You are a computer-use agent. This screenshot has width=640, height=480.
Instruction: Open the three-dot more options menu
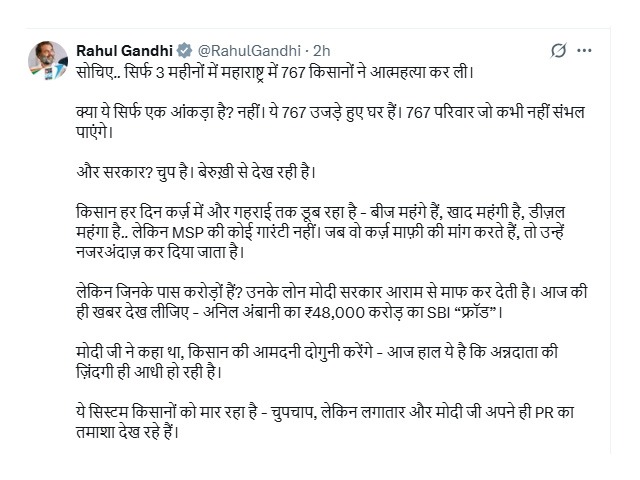coord(584,51)
